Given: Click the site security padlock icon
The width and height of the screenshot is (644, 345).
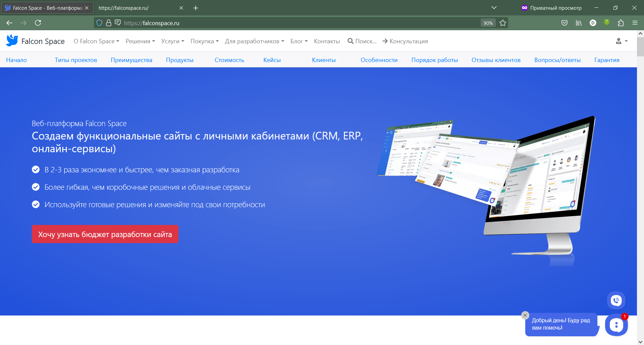Looking at the screenshot, I should click(x=108, y=23).
